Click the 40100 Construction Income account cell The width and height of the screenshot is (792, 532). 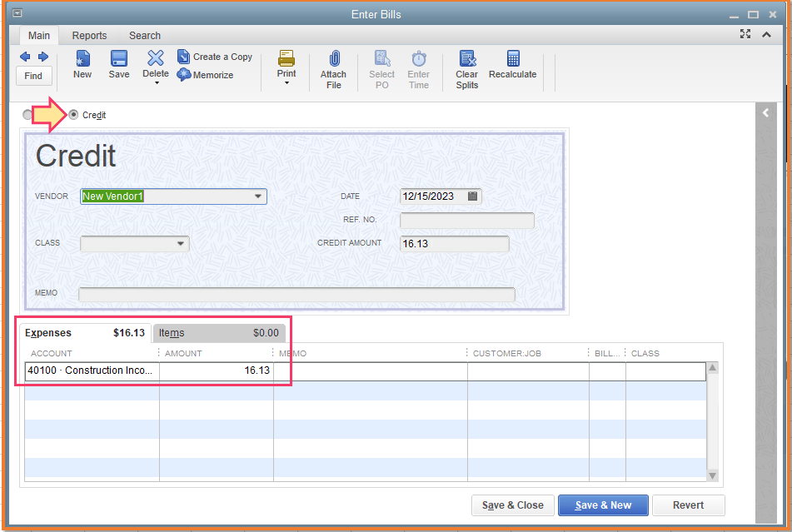point(92,370)
